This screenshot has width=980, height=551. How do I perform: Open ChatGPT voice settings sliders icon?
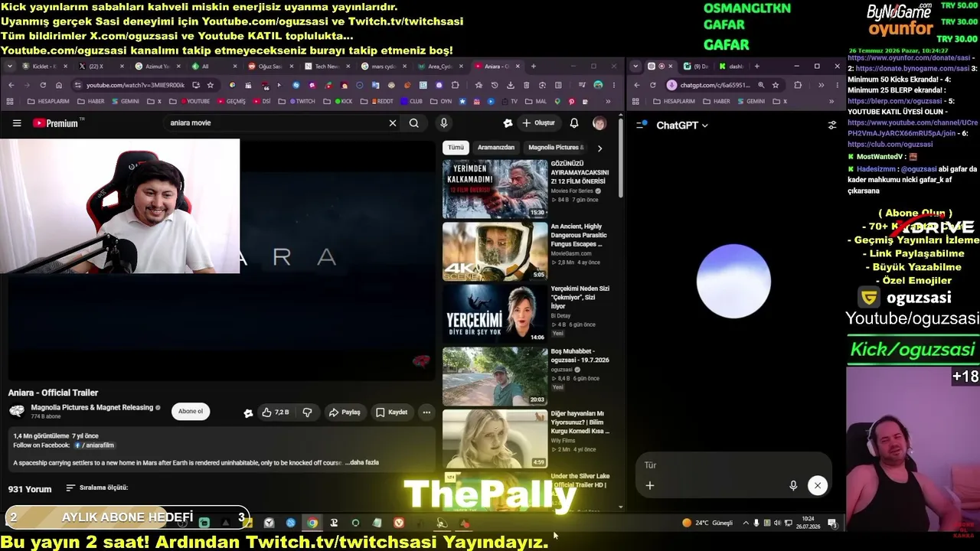832,126
